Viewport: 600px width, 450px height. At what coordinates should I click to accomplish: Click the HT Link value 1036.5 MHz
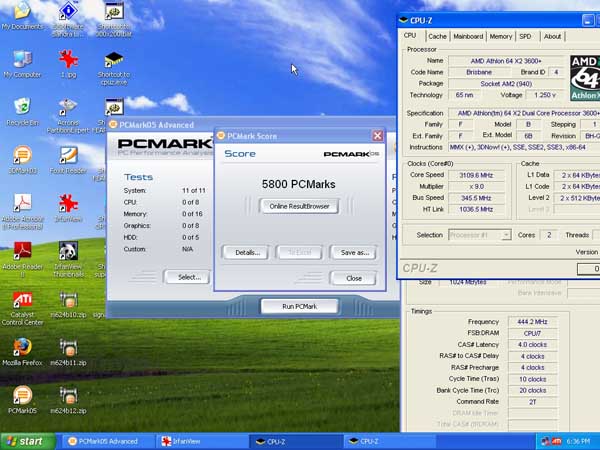(476, 209)
